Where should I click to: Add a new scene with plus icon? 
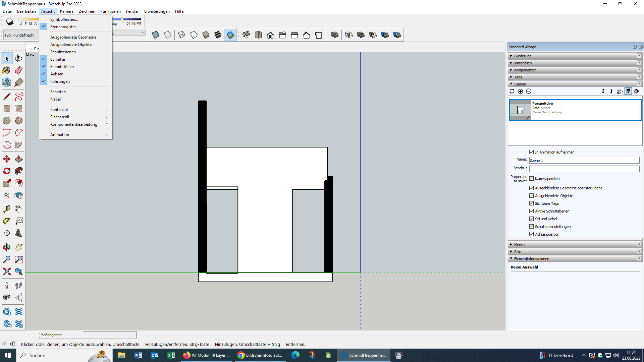(520, 91)
